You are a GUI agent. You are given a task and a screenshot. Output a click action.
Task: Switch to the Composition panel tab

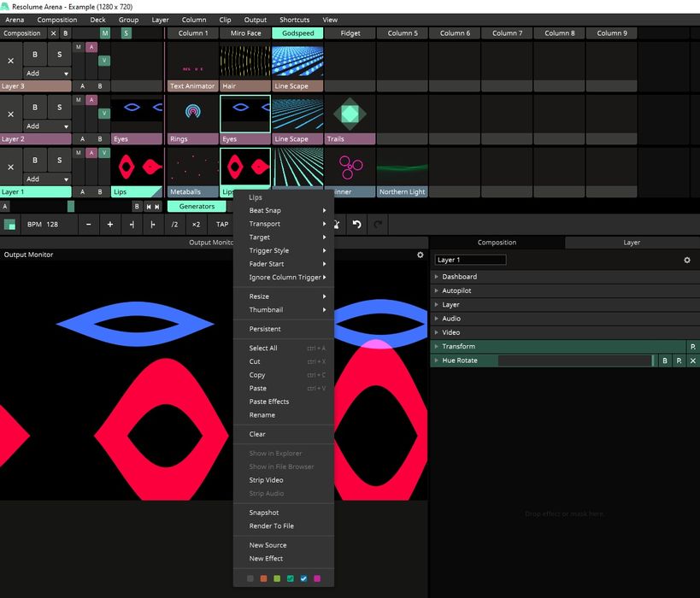497,243
